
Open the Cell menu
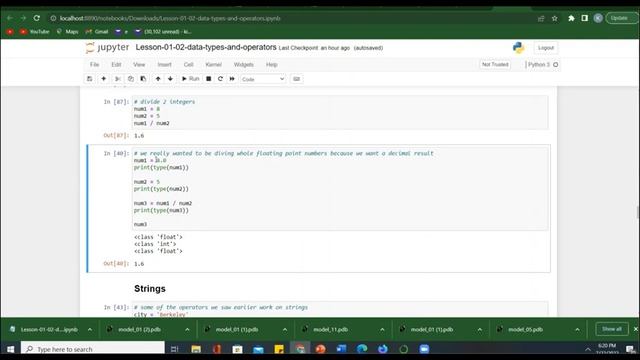[x=189, y=64]
